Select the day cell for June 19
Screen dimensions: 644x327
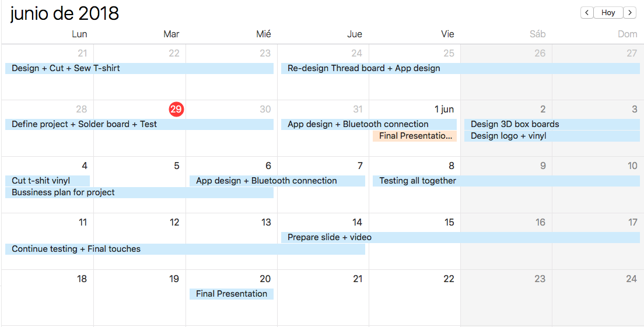(139, 298)
